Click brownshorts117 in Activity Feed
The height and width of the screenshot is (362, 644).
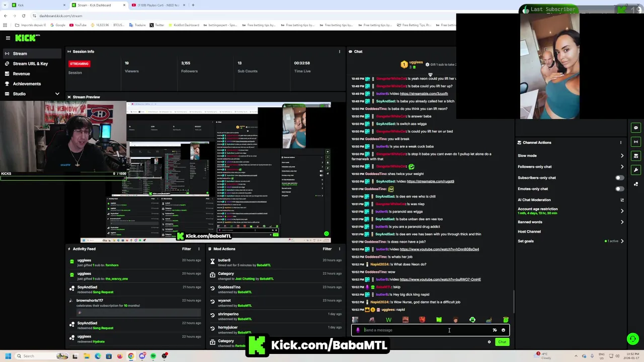90,301
